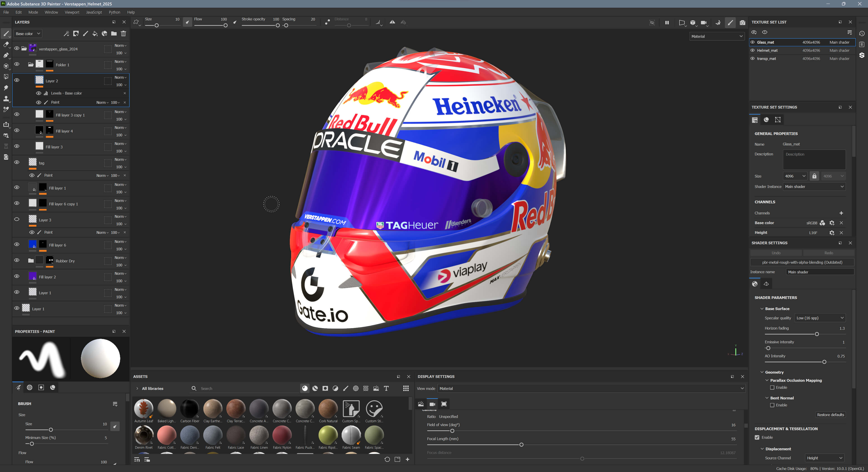The width and height of the screenshot is (868, 472).
Task: Select the Eraser tool
Action: (6, 44)
